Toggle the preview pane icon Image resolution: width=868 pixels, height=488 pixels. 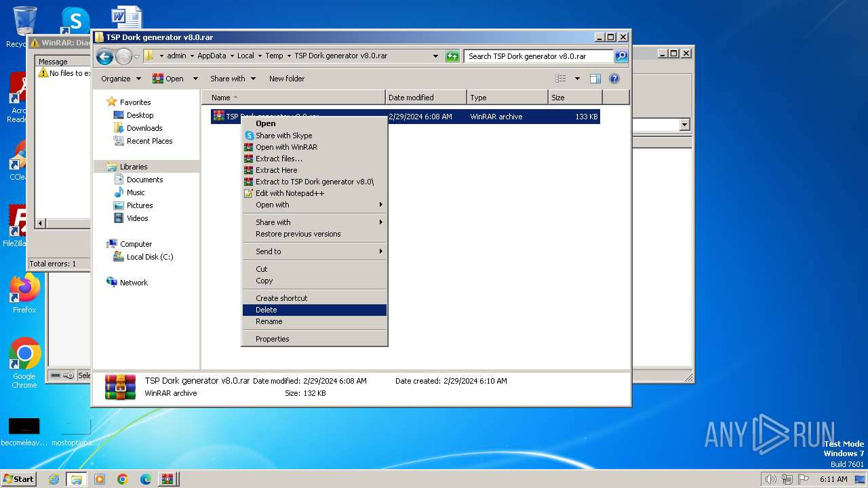tap(595, 79)
